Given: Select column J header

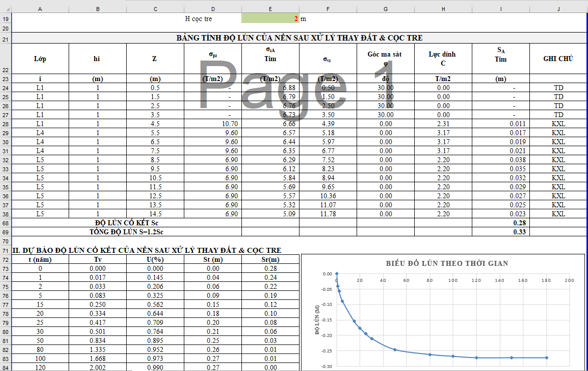Looking at the screenshot, I should [558, 9].
